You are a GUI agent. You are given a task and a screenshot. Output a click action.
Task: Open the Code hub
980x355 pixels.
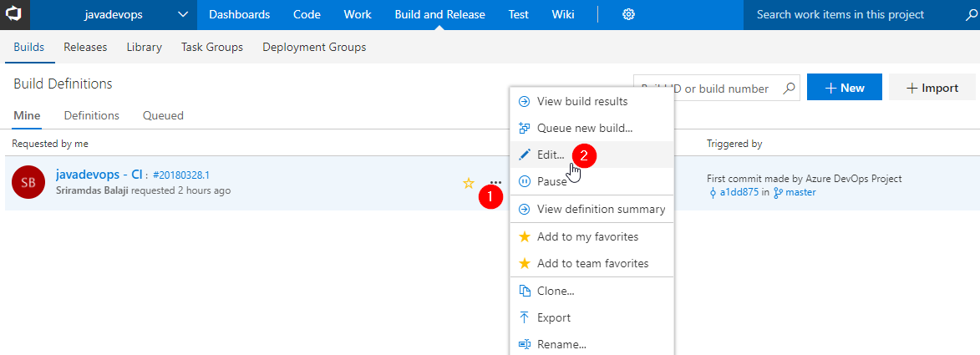(x=307, y=14)
